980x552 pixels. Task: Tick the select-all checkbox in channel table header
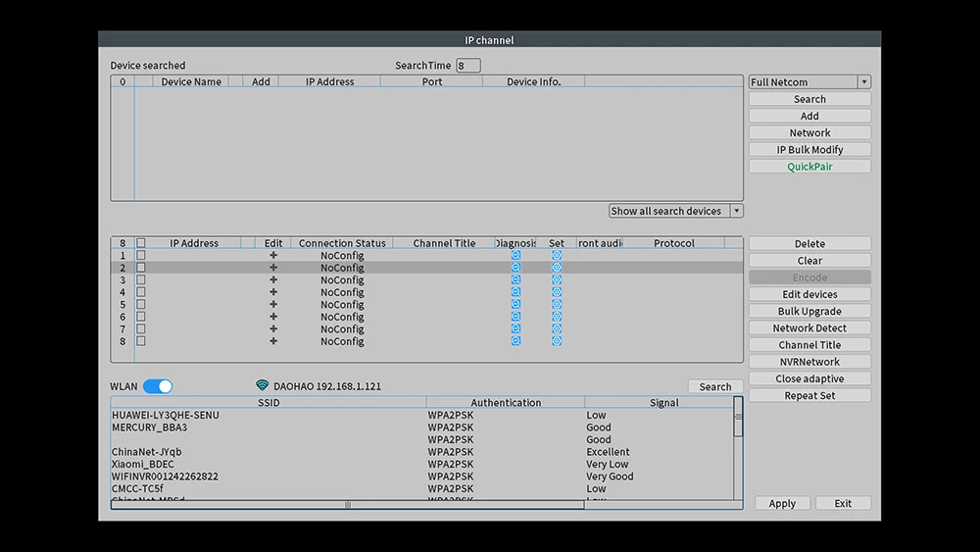140,242
